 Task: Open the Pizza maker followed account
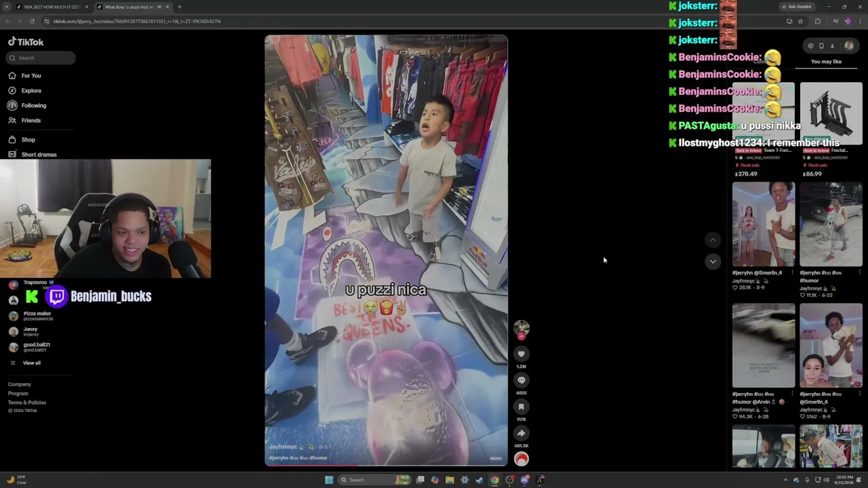(37, 316)
